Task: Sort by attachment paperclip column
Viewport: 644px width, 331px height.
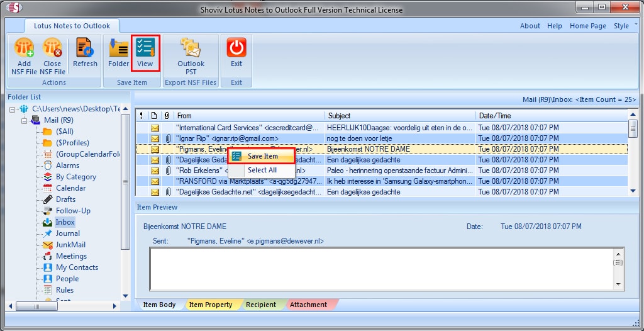Action: [x=167, y=116]
